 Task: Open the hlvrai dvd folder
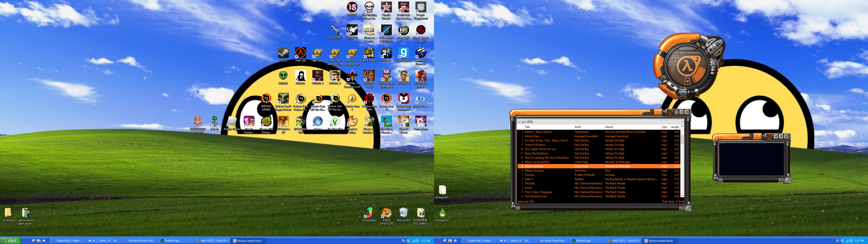point(8,214)
